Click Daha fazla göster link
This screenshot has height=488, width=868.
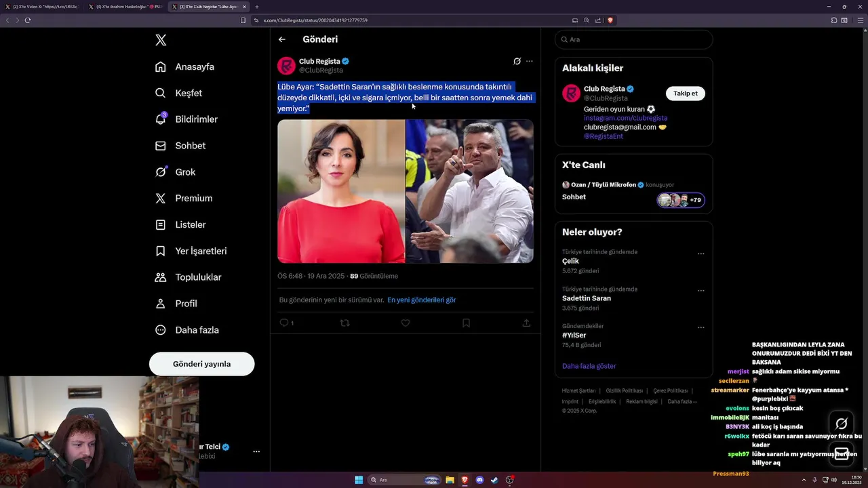point(589,366)
